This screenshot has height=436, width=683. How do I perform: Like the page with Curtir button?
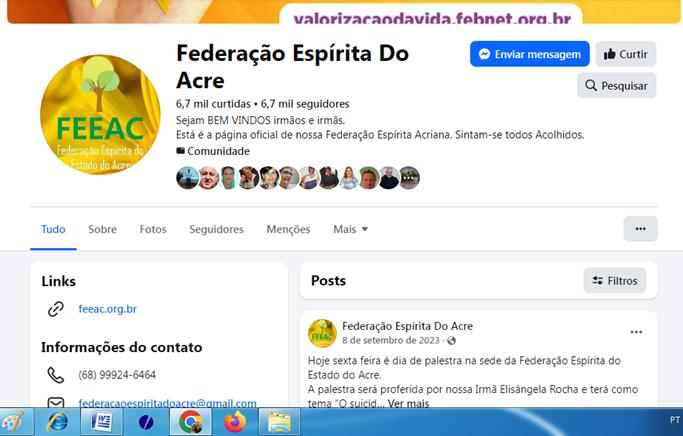pyautogui.click(x=626, y=54)
